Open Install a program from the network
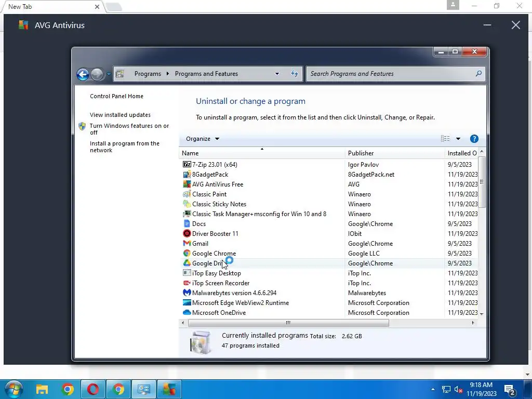Image resolution: width=532 pixels, height=399 pixels. coord(125,147)
